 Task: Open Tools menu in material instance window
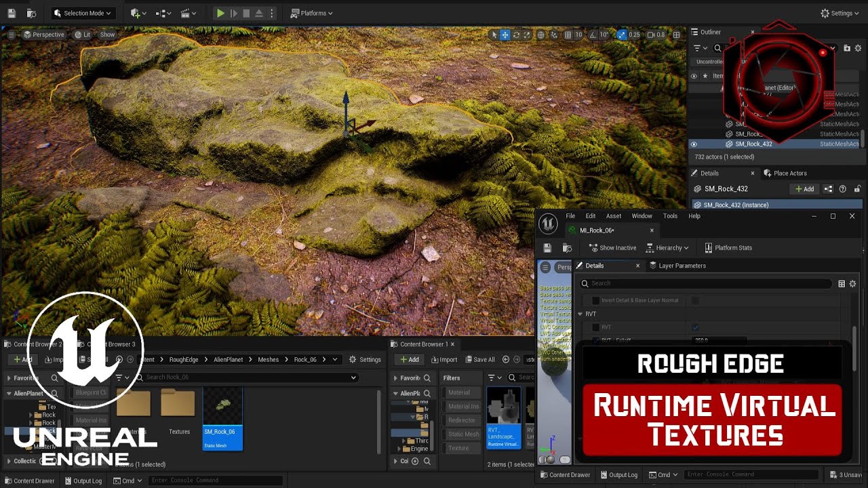pyautogui.click(x=670, y=216)
